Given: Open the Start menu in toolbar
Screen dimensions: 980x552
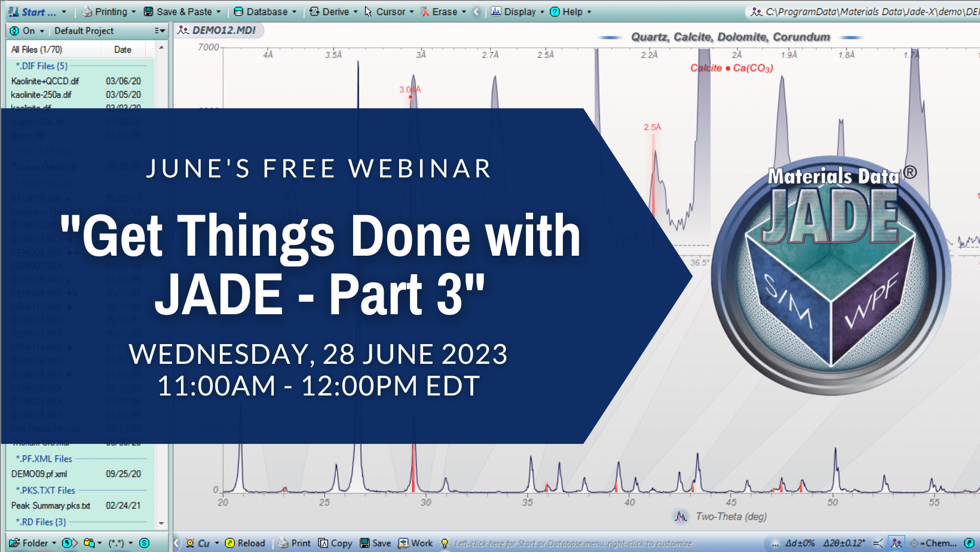Looking at the screenshot, I should [37, 12].
